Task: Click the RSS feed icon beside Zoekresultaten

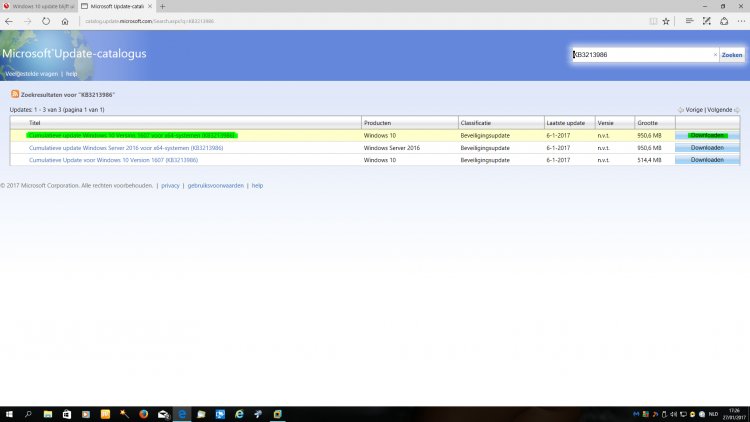Action: 15,94
